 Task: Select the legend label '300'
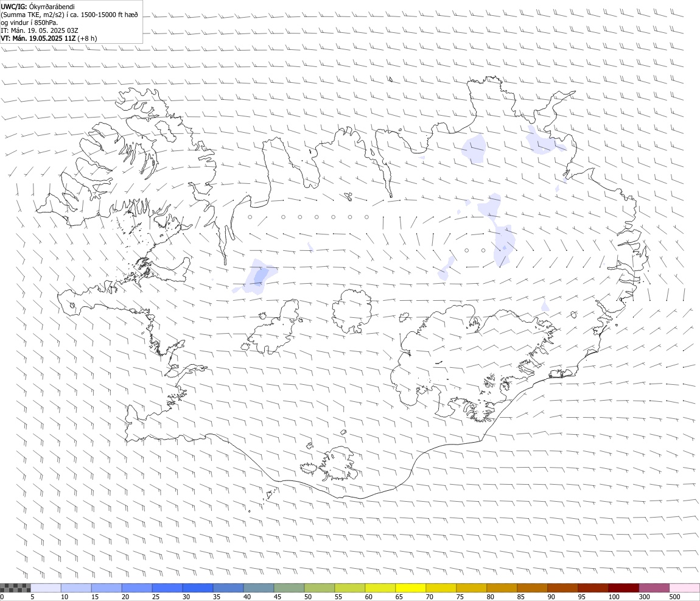click(644, 597)
